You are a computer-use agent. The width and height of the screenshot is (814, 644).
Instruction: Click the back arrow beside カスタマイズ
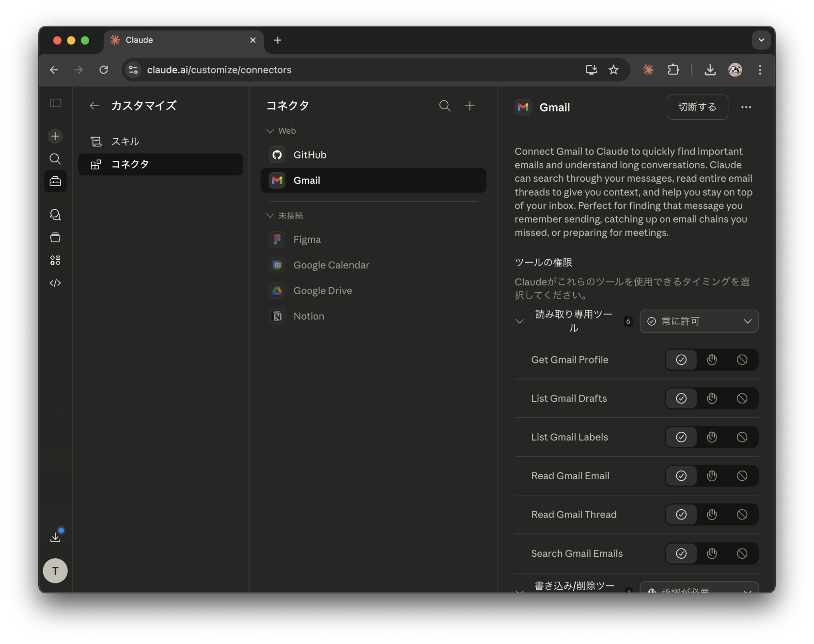pyautogui.click(x=94, y=106)
